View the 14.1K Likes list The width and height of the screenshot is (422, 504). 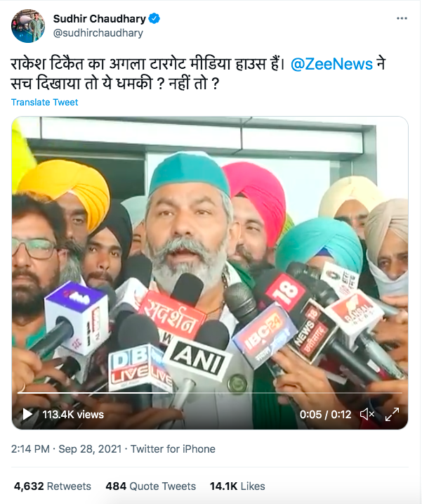[237, 486]
